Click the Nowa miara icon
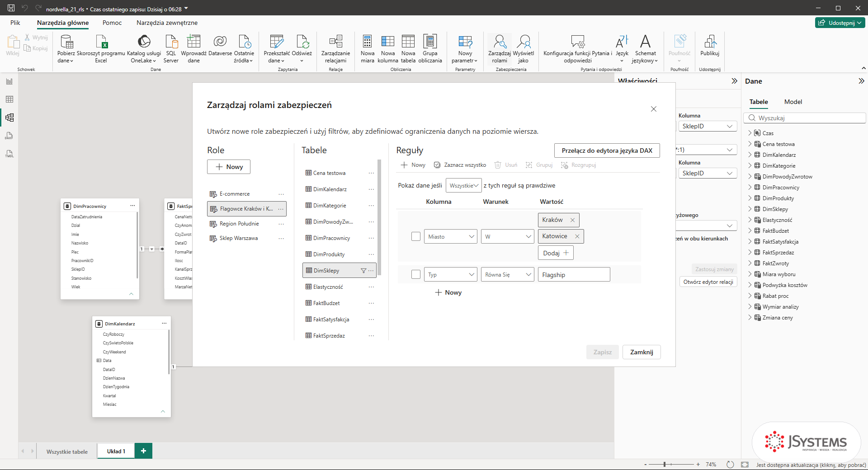The width and height of the screenshot is (868, 470). (367, 49)
